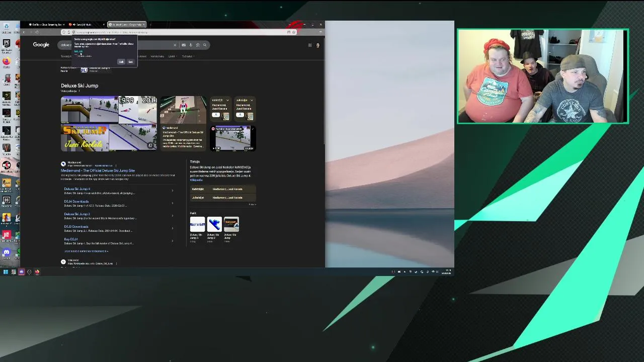Open the DSJ4 Downloads link
The height and width of the screenshot is (362, 644).
pos(76,202)
